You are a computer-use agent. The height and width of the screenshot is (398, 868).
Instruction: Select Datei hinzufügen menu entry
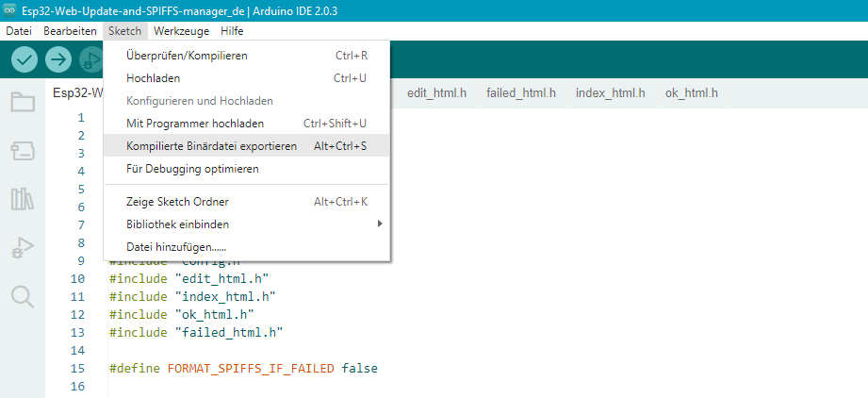tap(247, 247)
